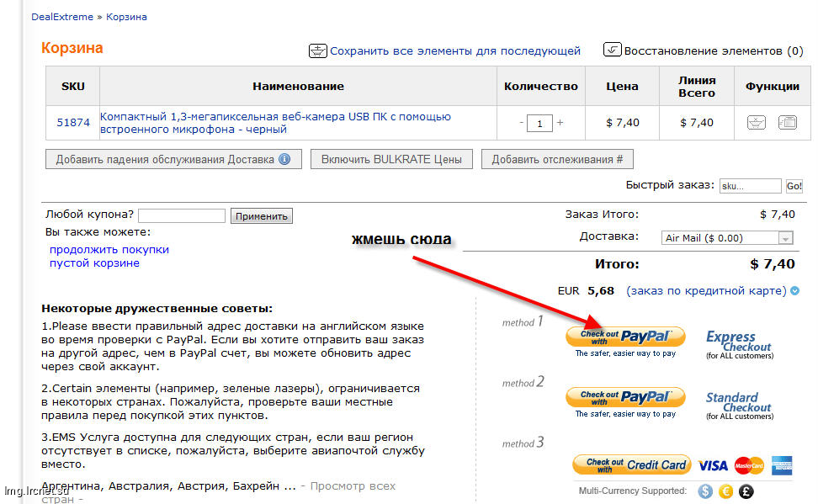Click the euro currency icon

(x=725, y=491)
